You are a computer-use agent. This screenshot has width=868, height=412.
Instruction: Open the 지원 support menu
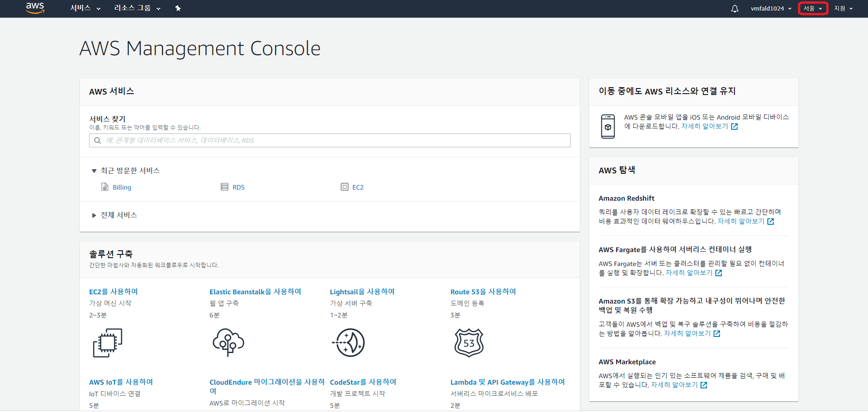point(843,8)
